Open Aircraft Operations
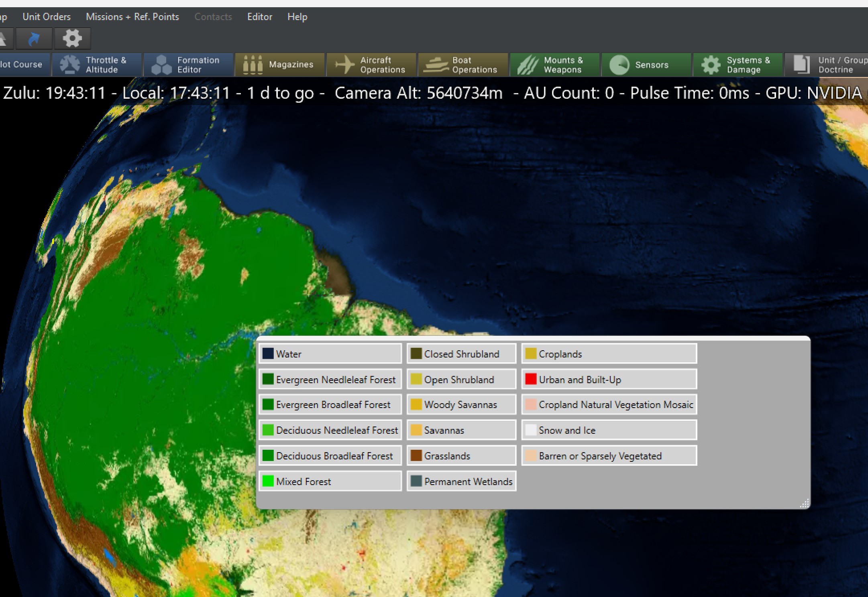 (x=371, y=65)
